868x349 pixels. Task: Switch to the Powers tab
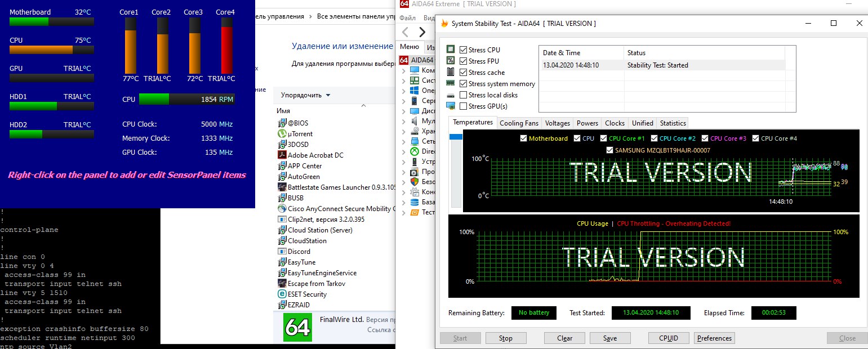point(587,123)
